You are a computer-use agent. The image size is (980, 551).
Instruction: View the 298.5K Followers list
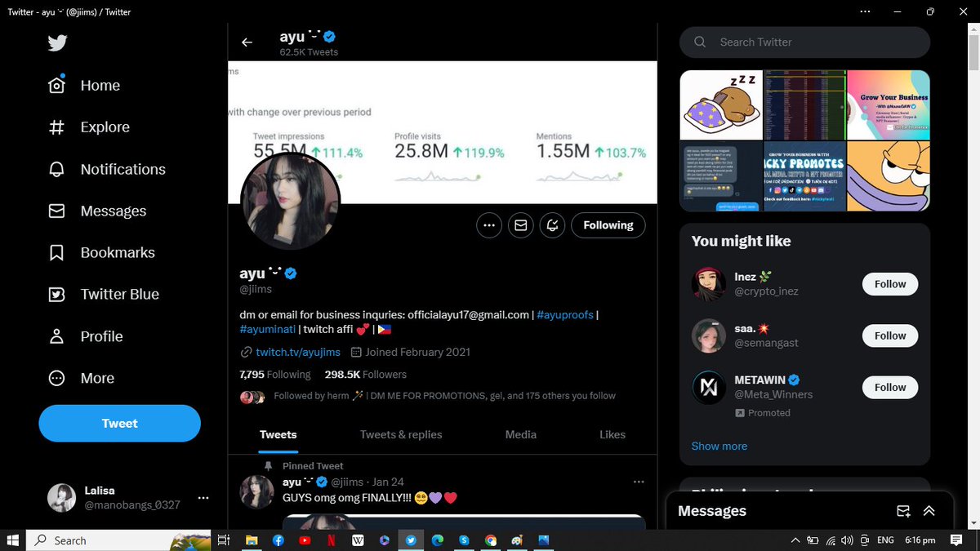pyautogui.click(x=365, y=374)
